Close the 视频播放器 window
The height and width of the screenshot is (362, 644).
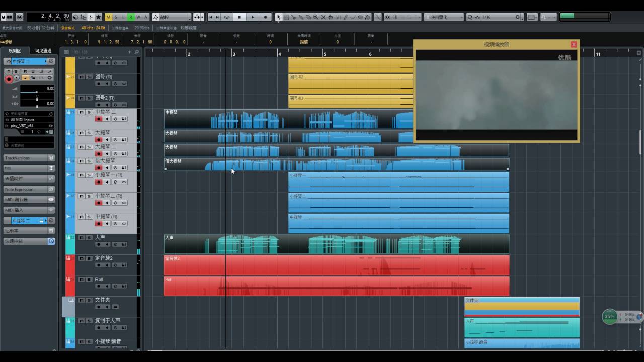(x=574, y=44)
